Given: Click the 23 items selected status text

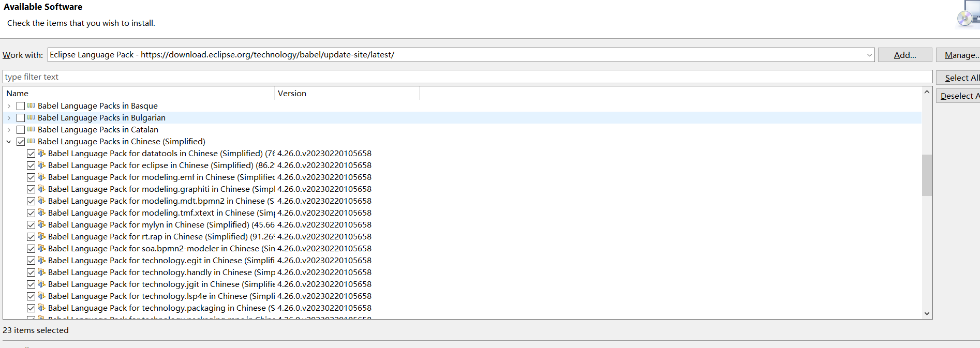Looking at the screenshot, I should 36,330.
